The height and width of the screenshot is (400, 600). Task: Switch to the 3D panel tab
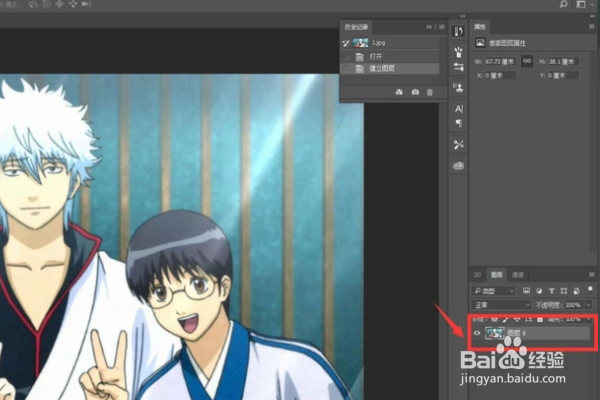[x=478, y=275]
